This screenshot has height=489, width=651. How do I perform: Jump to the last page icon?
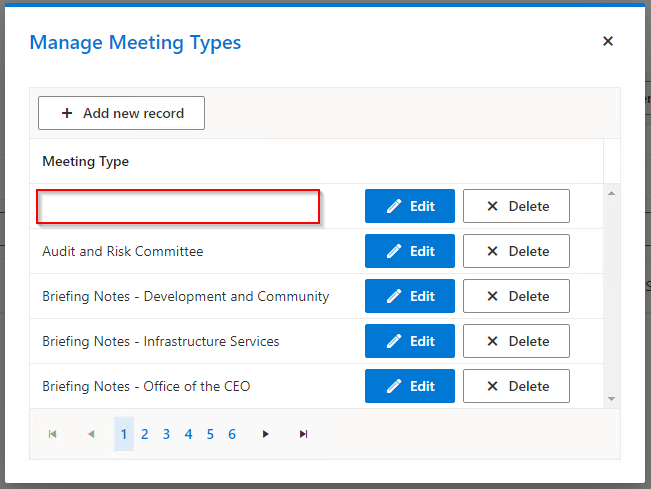(303, 434)
